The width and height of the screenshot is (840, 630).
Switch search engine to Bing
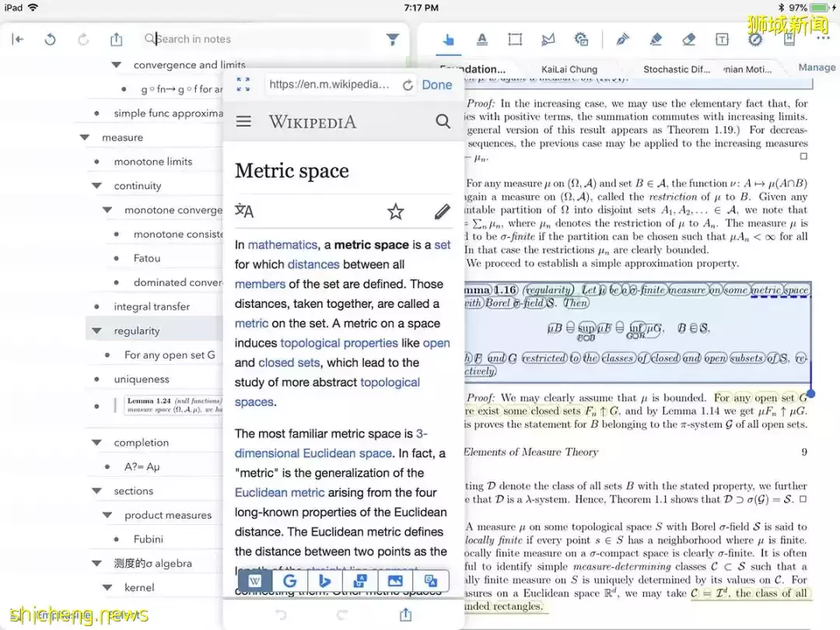pos(324,580)
